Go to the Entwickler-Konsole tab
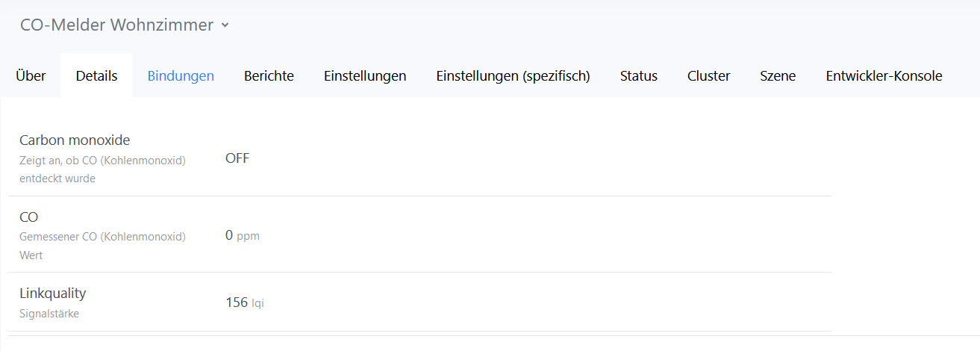Image resolution: width=980 pixels, height=351 pixels. coord(884,75)
